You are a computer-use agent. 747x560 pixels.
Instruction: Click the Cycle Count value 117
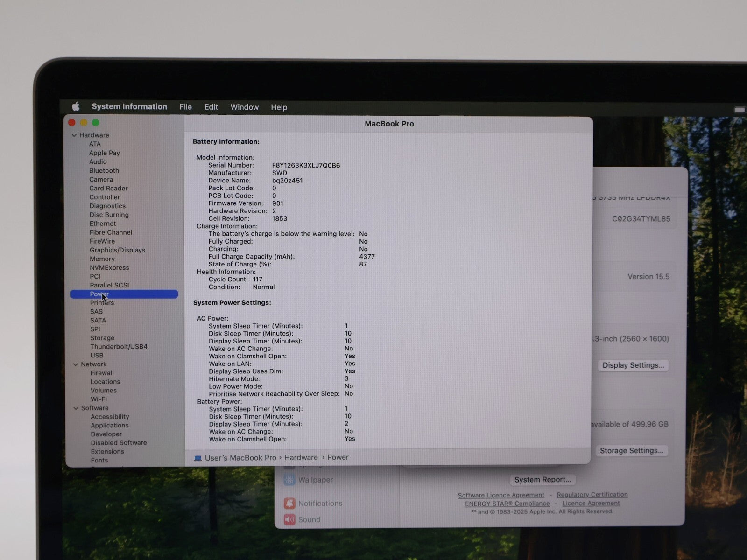[258, 279]
